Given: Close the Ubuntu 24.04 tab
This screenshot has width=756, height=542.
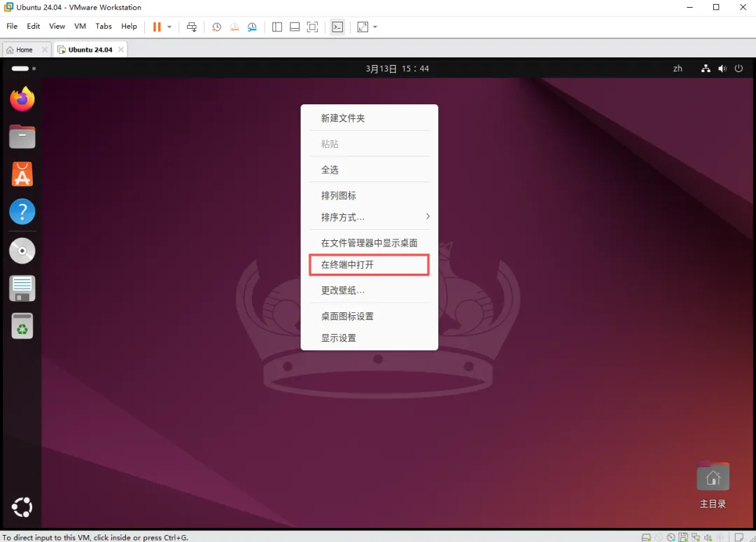Looking at the screenshot, I should click(x=121, y=50).
